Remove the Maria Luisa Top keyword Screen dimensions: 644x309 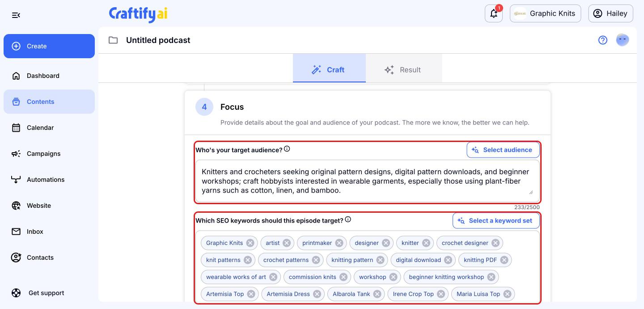pos(507,294)
